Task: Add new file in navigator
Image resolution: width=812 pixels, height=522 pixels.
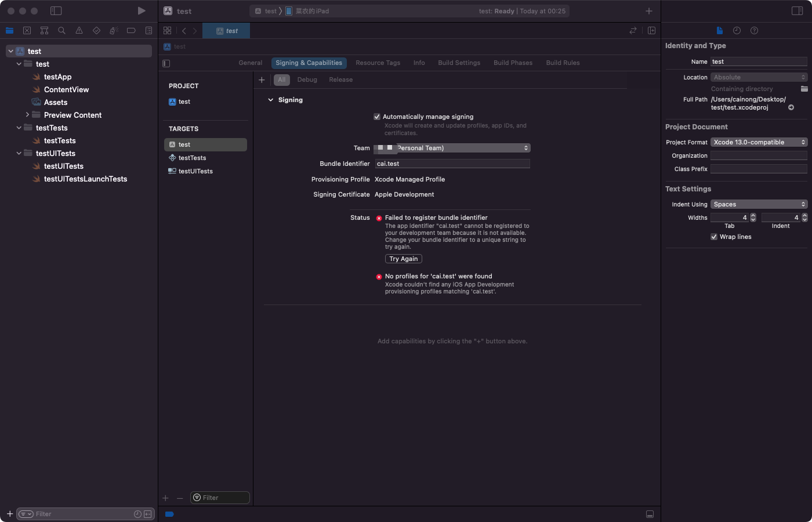Action: click(x=10, y=514)
